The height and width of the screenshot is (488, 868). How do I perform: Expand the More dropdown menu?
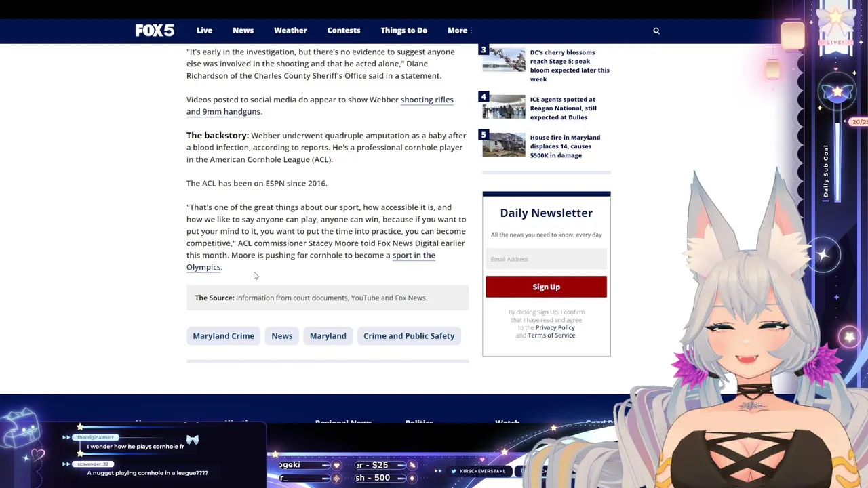coord(459,30)
